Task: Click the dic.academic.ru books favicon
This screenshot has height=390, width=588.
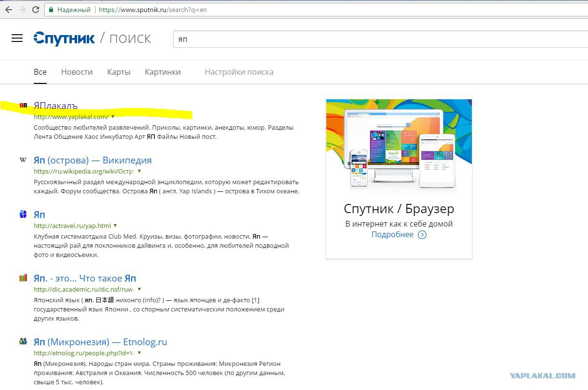Action: 23,278
